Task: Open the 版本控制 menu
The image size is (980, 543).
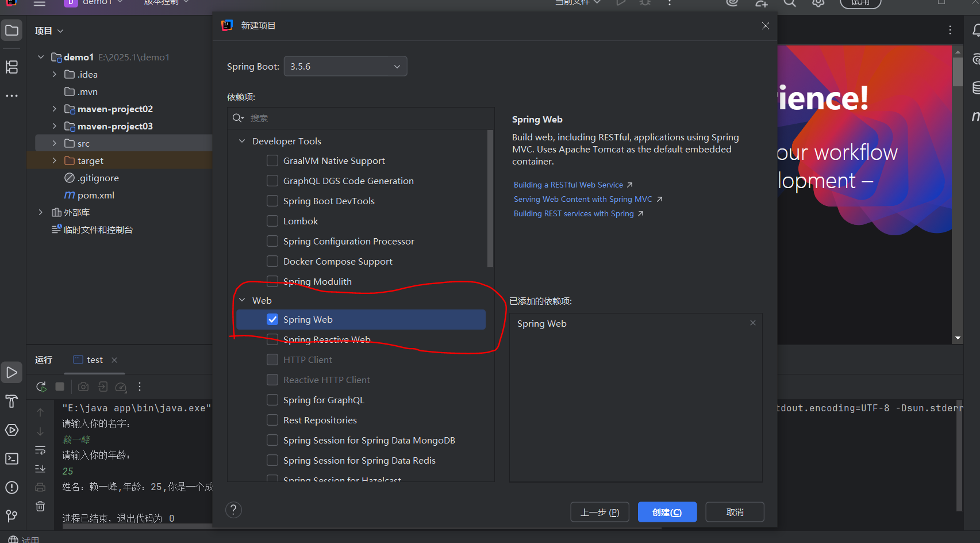Action: [x=166, y=3]
